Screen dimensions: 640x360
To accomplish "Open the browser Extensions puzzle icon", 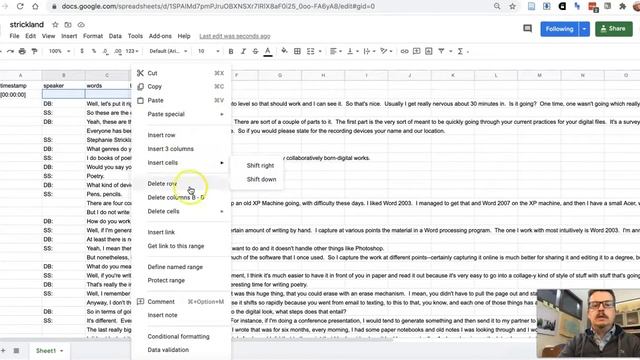I will tap(622, 6).
